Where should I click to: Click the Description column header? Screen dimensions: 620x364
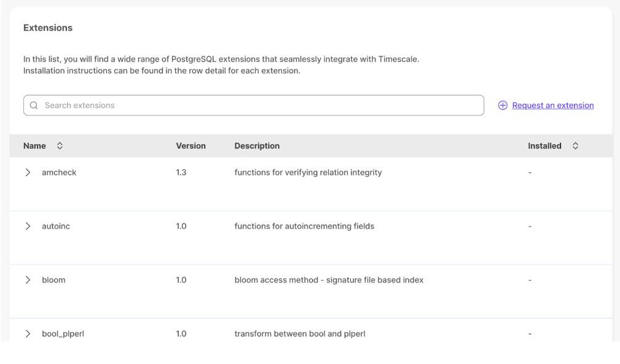coord(257,146)
